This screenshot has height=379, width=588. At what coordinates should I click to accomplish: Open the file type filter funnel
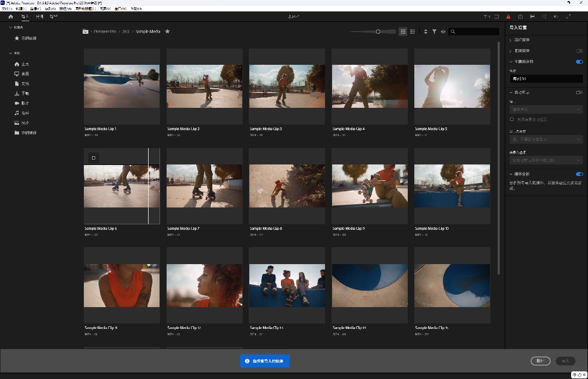434,32
